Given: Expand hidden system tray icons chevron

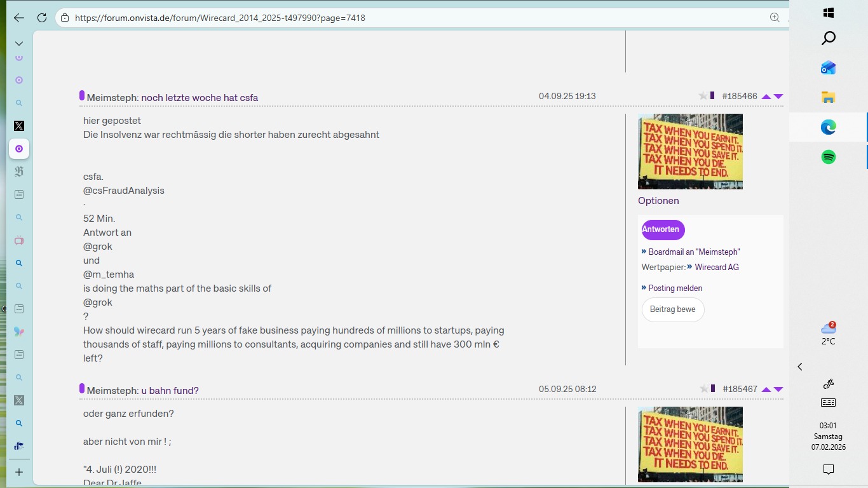Looking at the screenshot, I should tap(800, 367).
